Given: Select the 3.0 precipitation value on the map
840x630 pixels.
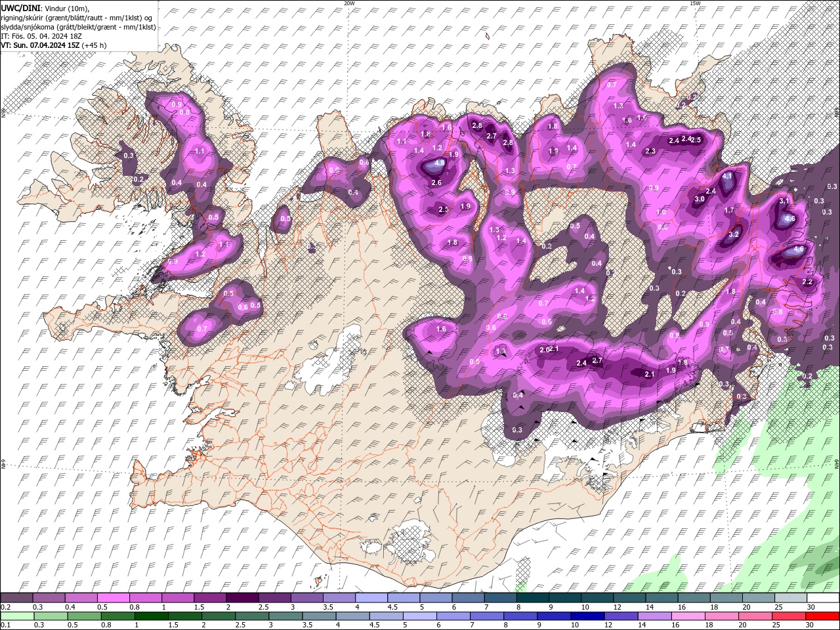Looking at the screenshot, I should click(700, 199).
